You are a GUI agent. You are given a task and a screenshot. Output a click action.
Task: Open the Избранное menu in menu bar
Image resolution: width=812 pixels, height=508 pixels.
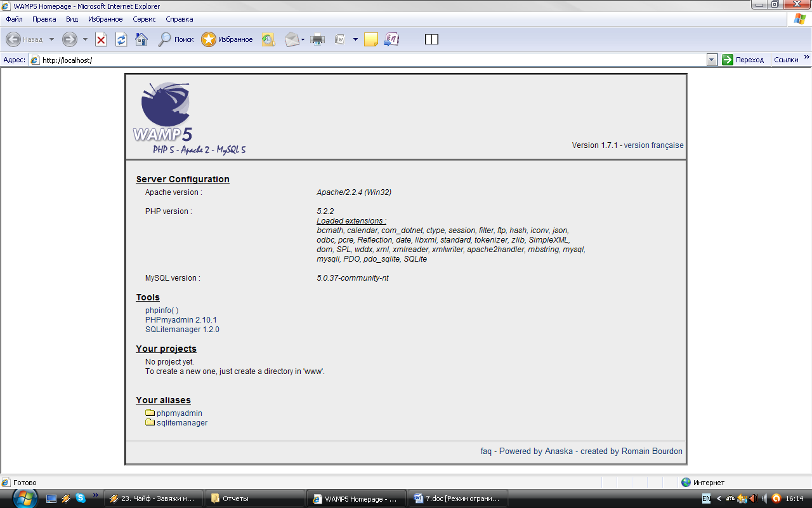click(x=105, y=19)
